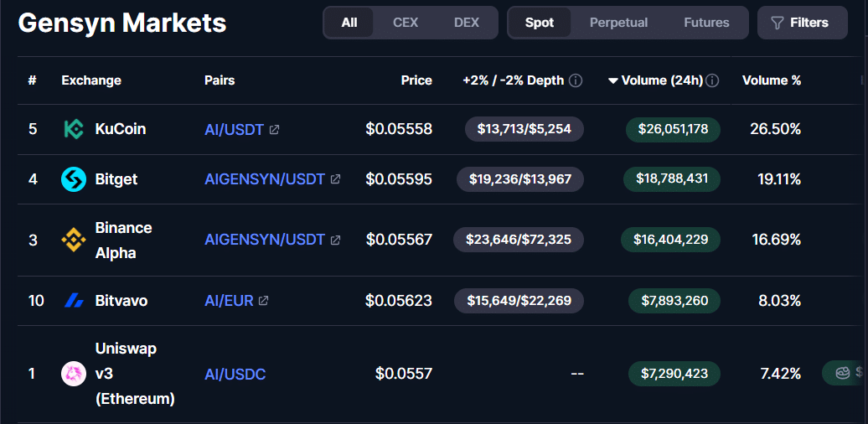Viewport: 868px width, 424px height.
Task: Open Binance Alpha AIGENSYN/USDT pair link
Action: tap(265, 240)
